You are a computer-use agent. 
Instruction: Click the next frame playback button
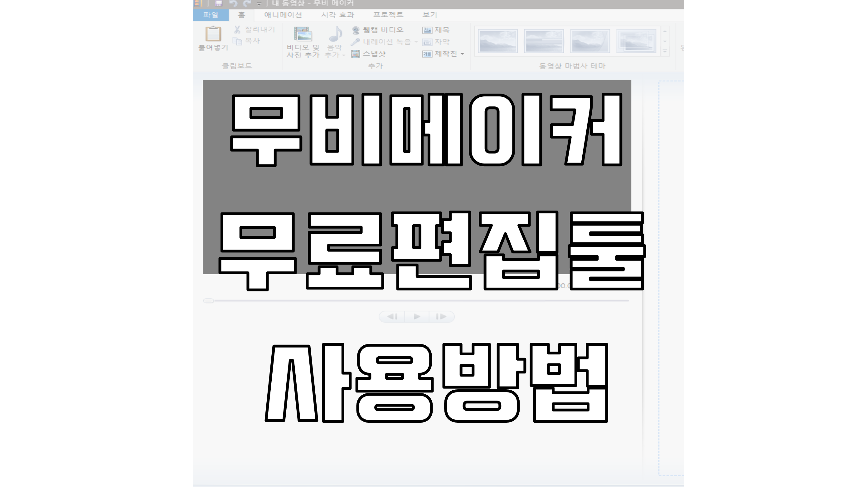point(441,316)
